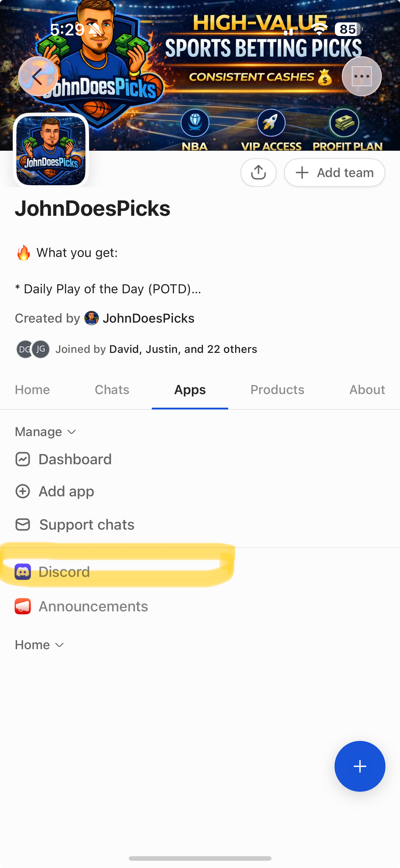Tap the JohnDoesPicks profile avatar thumbnail
This screenshot has height=868, width=400.
point(51,150)
